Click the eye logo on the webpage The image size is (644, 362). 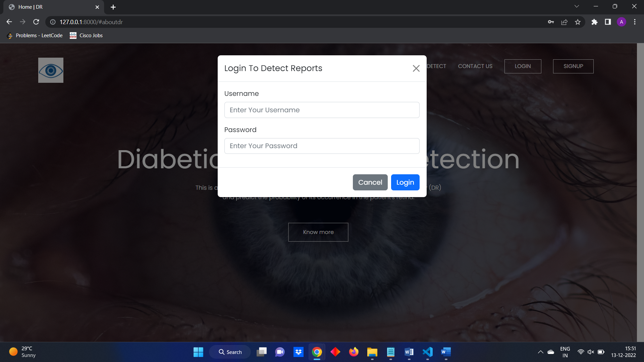[x=51, y=70]
